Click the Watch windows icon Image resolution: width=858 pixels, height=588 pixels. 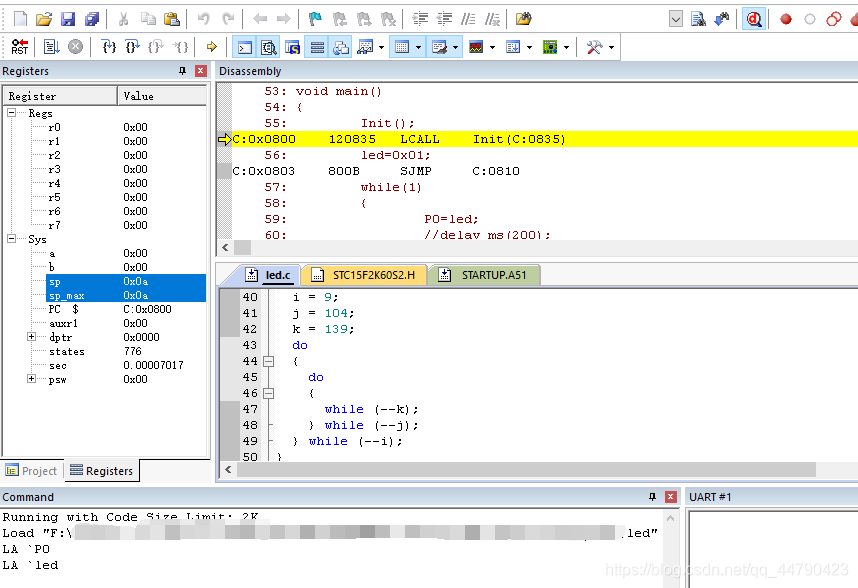pyautogui.click(x=365, y=48)
